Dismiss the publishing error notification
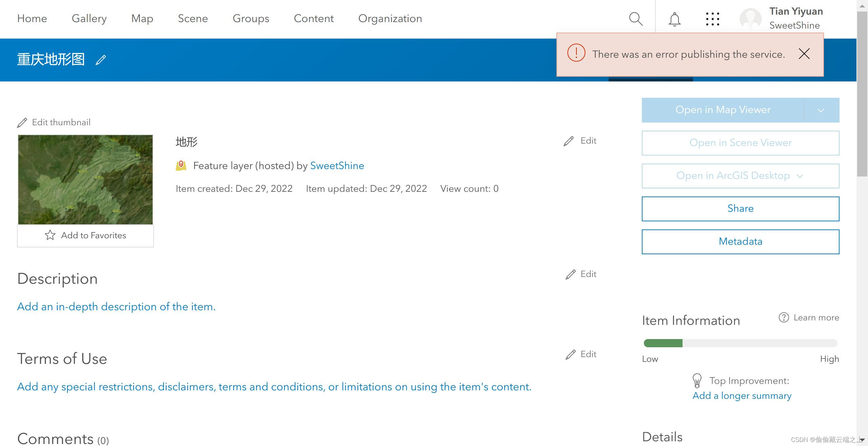Viewport: 868px width, 446px height. coord(804,54)
